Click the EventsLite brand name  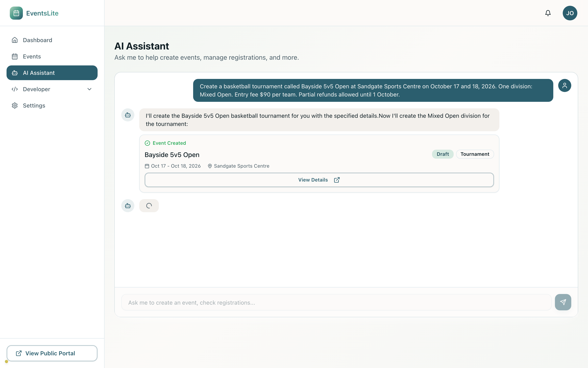(42, 13)
